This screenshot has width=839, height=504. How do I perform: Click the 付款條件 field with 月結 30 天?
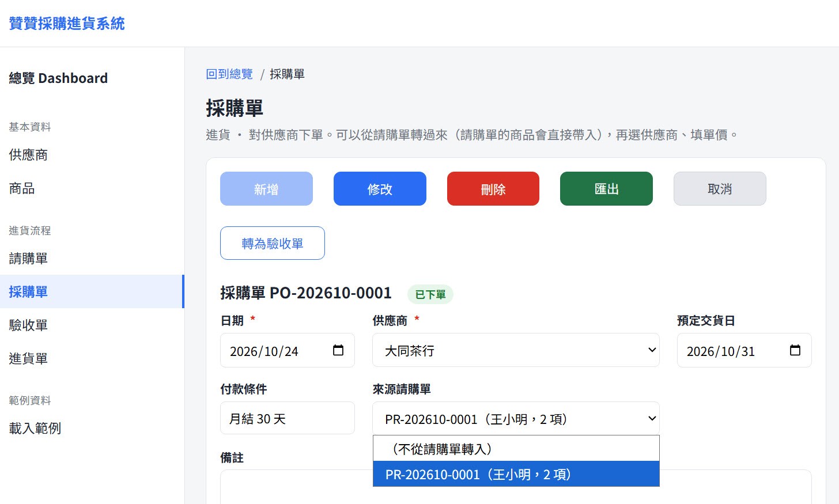288,418
